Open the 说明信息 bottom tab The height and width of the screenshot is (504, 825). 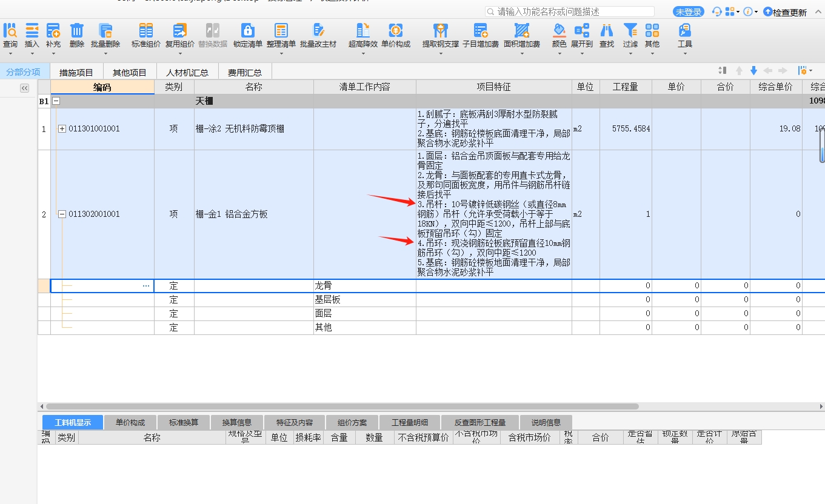pyautogui.click(x=546, y=422)
